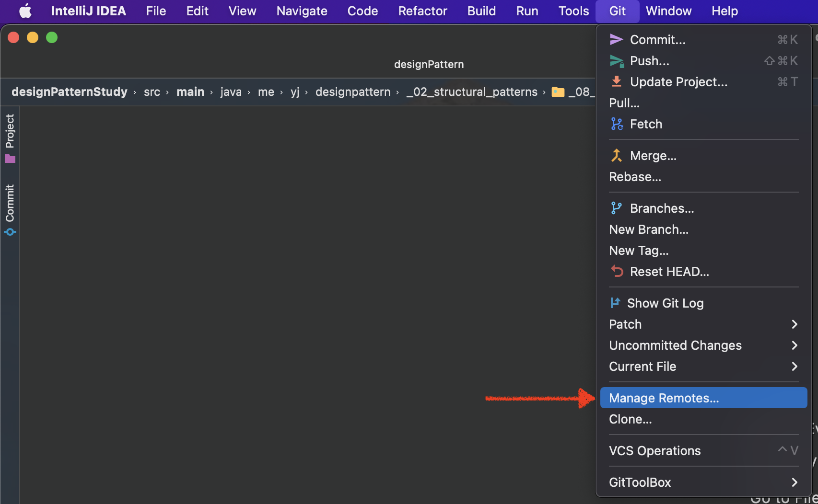818x504 pixels.
Task: Click the Merge icon in Git menu
Action: click(x=617, y=156)
